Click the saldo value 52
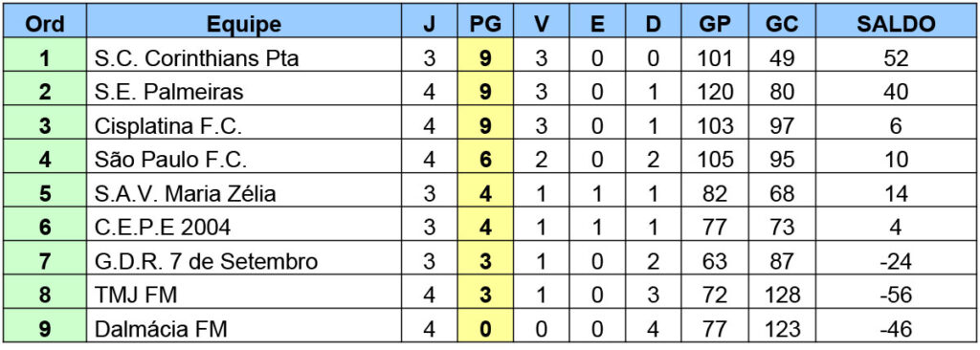Viewport: 980px width, 350px height. [896, 58]
